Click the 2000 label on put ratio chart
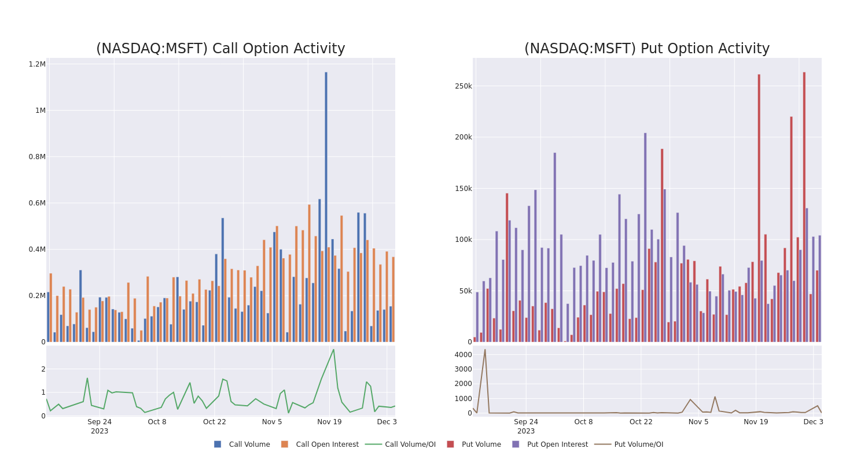The width and height of the screenshot is (868, 463). (464, 384)
